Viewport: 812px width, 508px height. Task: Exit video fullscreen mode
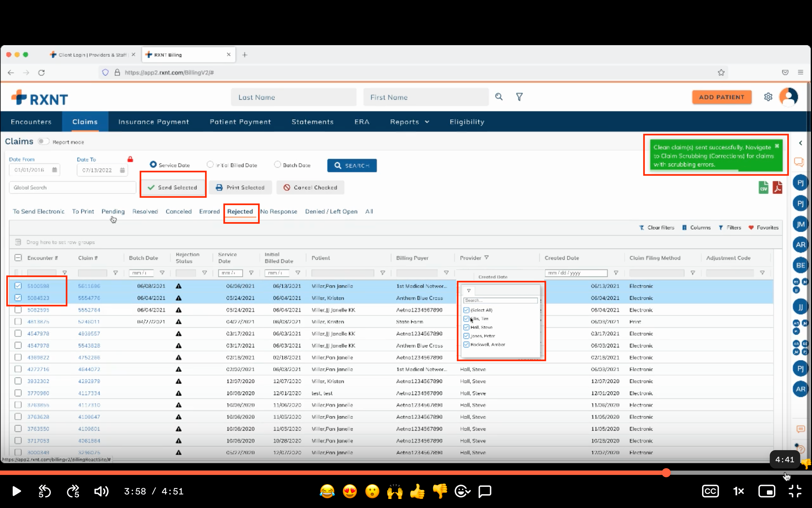(795, 491)
